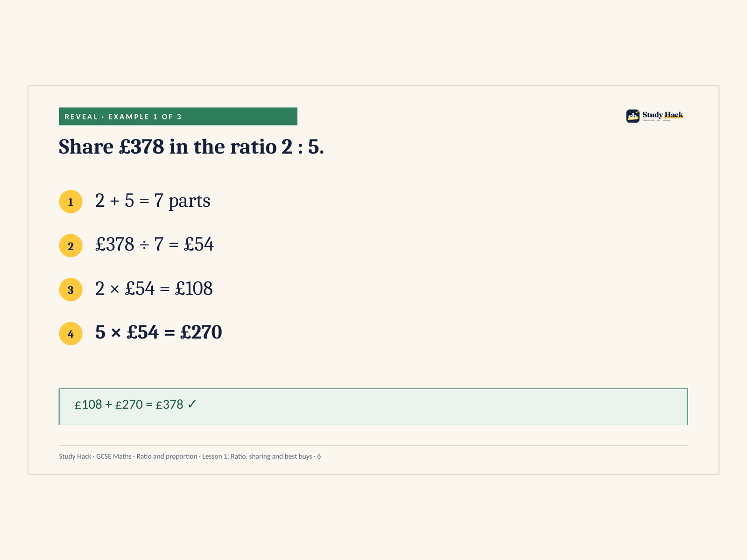This screenshot has width=747, height=560.
Task: Select the yellow step 2 circle
Action: (70, 245)
